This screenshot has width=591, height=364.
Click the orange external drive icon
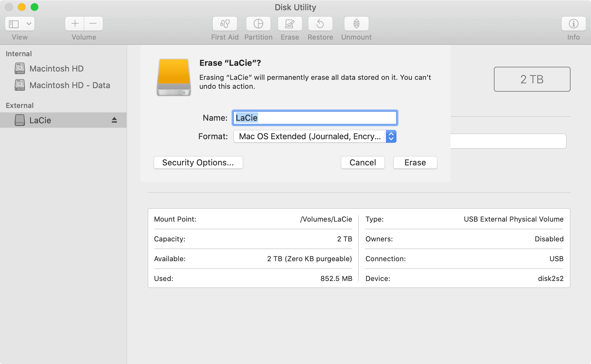point(174,77)
